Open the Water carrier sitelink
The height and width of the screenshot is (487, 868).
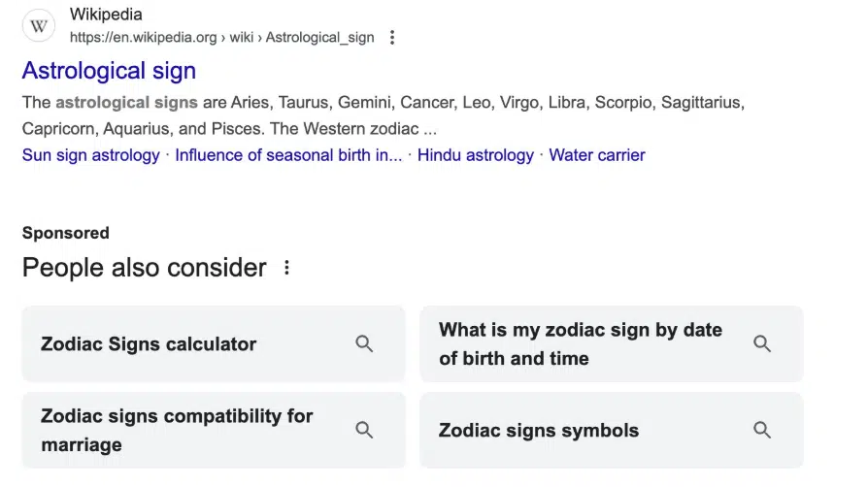click(x=596, y=155)
